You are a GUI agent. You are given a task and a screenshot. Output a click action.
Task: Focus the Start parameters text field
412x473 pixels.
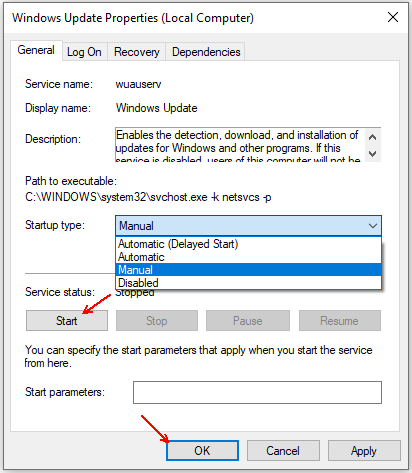257,392
